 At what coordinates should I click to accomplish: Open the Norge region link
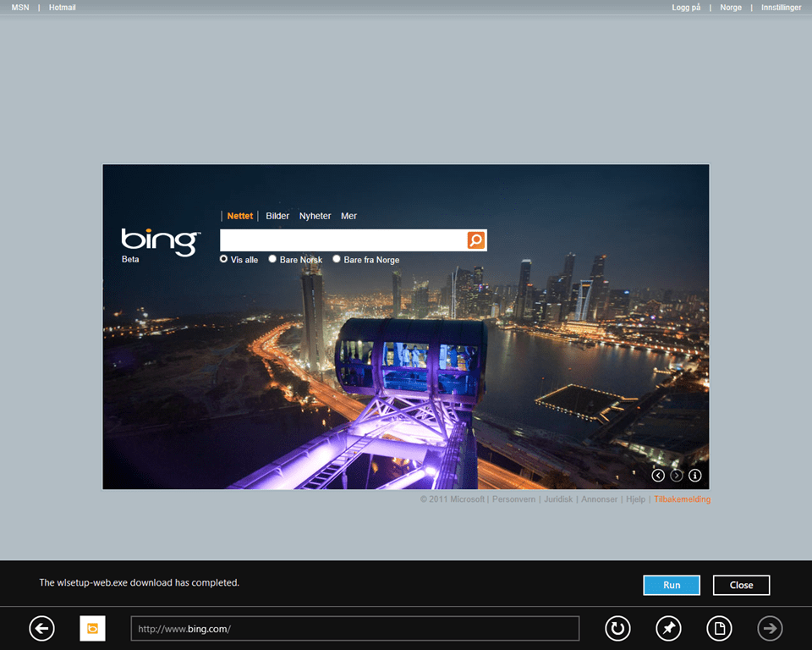coord(731,8)
